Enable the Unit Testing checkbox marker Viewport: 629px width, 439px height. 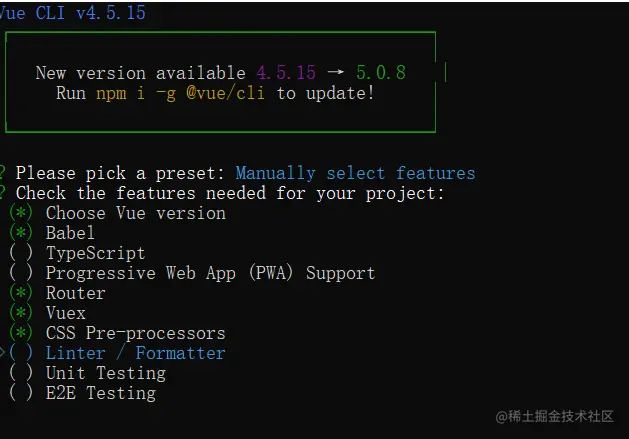(20, 373)
